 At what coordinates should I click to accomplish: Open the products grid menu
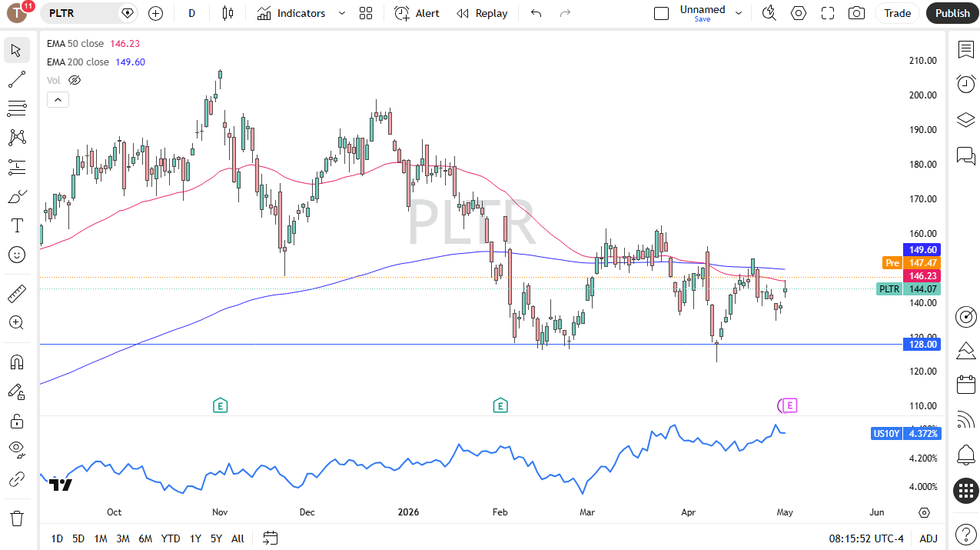[x=965, y=490]
